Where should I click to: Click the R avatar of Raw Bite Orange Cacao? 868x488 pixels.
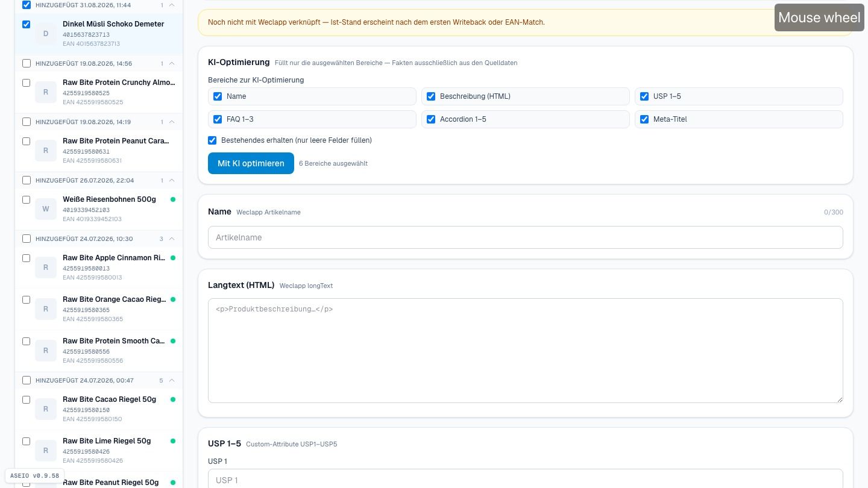click(x=46, y=309)
